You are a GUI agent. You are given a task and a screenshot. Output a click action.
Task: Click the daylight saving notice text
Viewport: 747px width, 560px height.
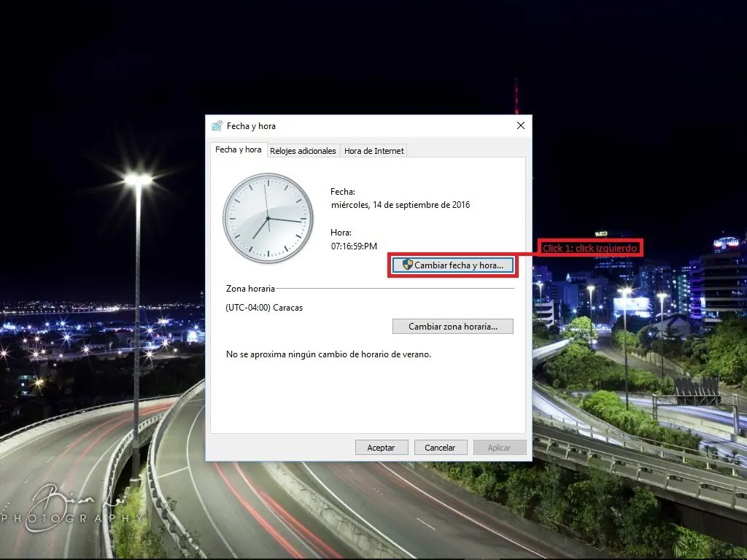click(328, 354)
